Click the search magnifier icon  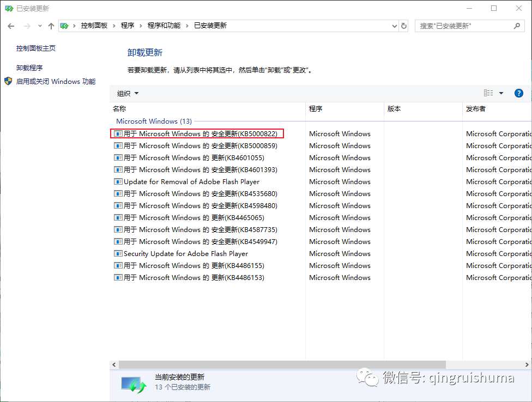tap(517, 26)
